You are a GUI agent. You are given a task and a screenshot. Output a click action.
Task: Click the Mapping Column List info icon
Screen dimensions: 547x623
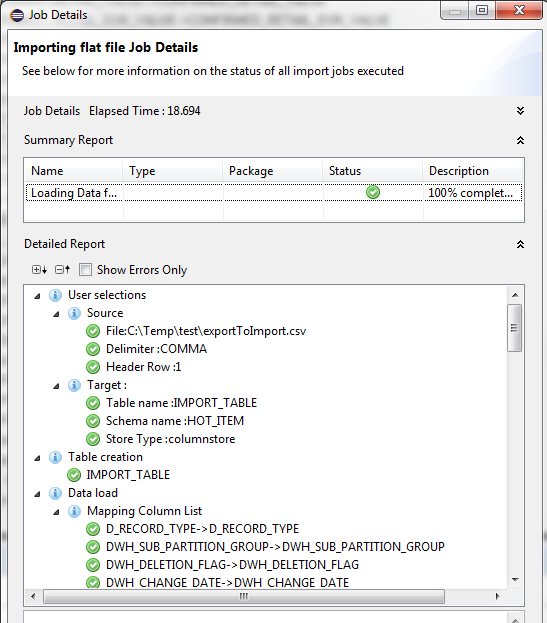[x=74, y=511]
